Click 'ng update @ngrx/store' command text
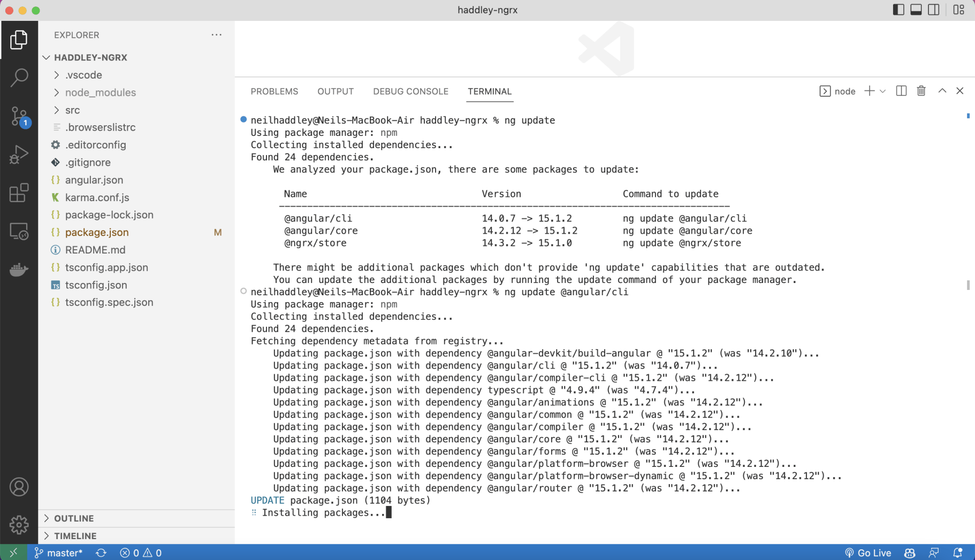975x560 pixels. point(682,243)
